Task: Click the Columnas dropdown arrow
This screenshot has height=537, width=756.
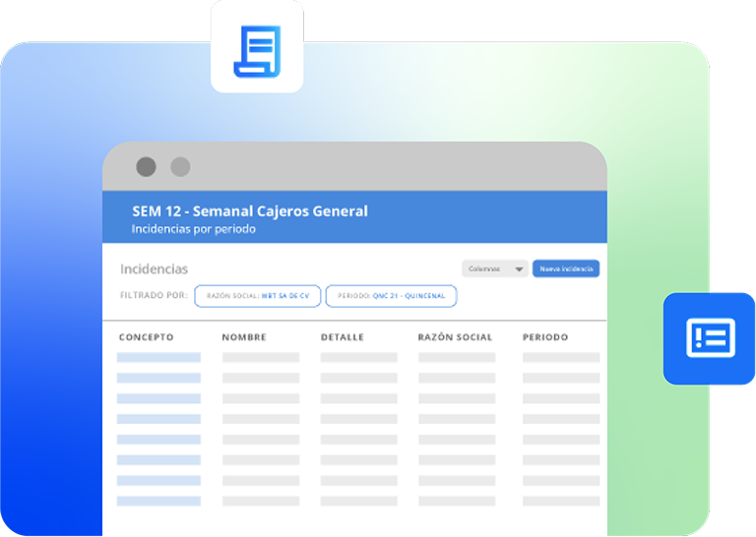Action: [x=519, y=269]
